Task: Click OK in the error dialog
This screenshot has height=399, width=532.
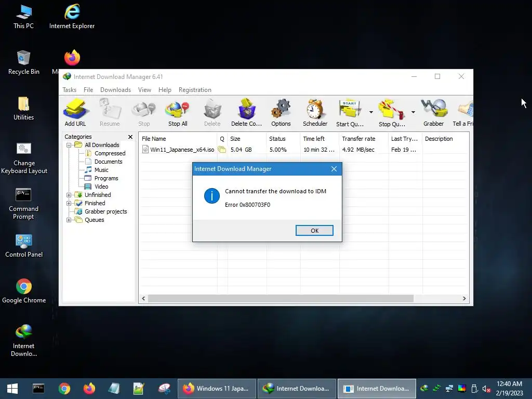Action: [x=314, y=230]
